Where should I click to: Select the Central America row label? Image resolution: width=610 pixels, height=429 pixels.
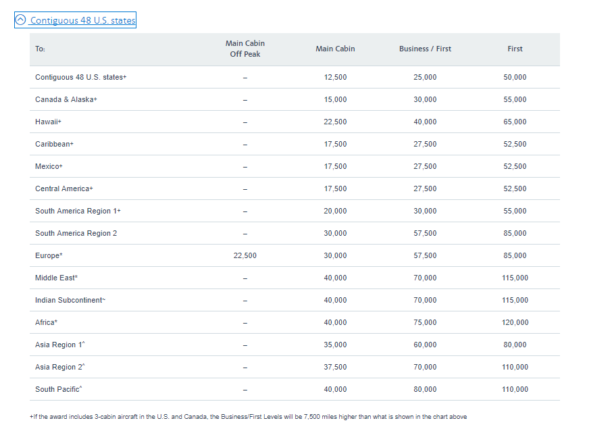coord(64,189)
